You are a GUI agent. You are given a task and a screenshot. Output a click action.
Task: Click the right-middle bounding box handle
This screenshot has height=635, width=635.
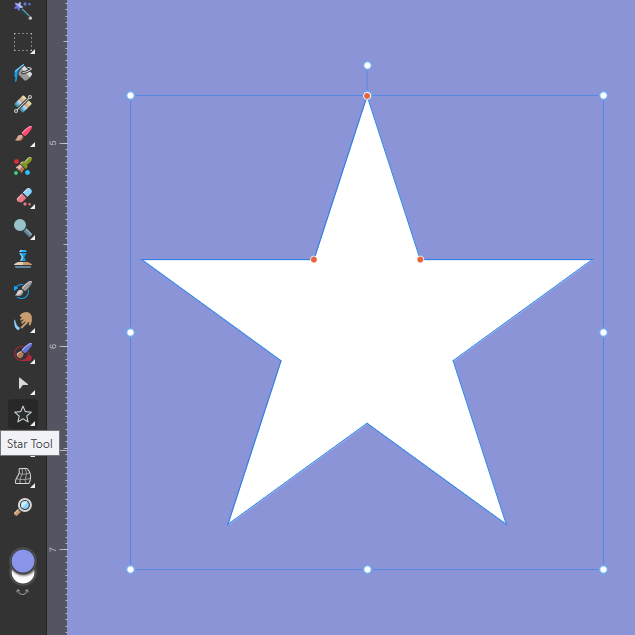click(603, 332)
